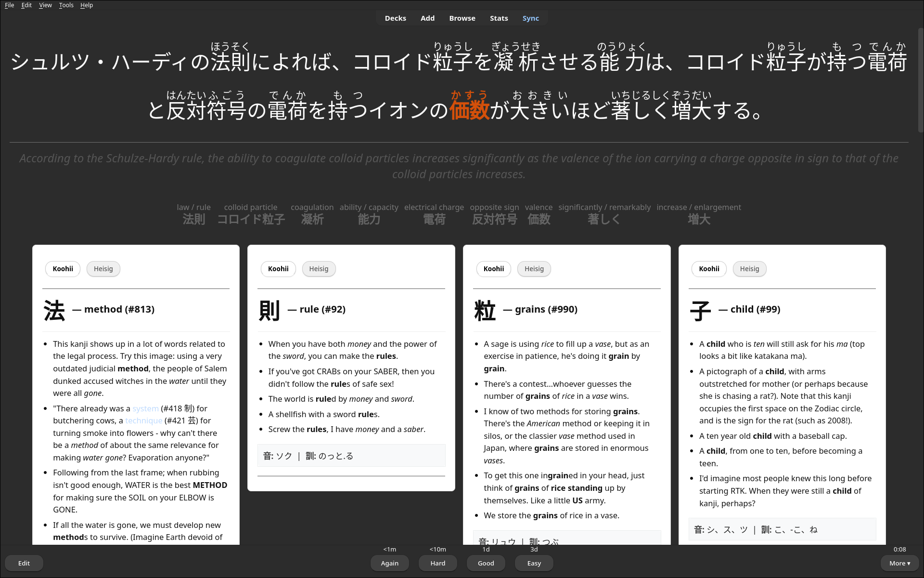
Task: Click the vocabulary entry 増大 increase
Action: coord(699,214)
